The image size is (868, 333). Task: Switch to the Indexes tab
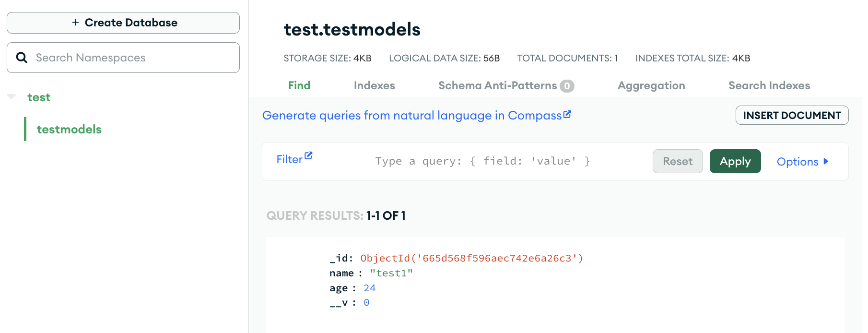374,85
